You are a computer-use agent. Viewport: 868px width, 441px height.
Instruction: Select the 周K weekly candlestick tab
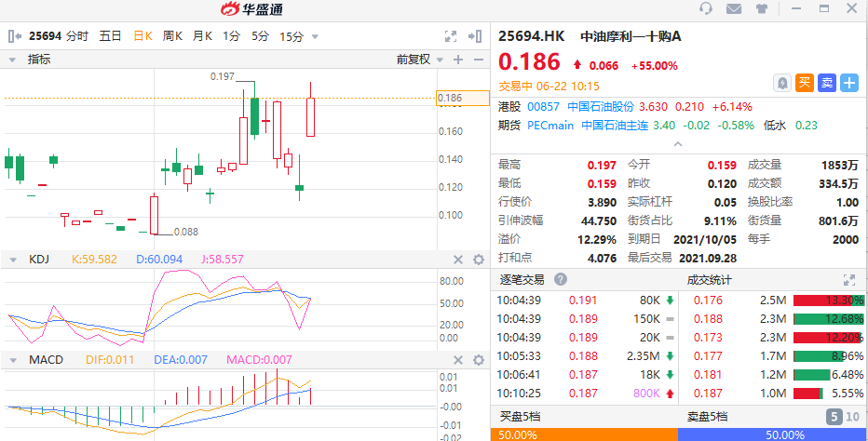point(172,36)
